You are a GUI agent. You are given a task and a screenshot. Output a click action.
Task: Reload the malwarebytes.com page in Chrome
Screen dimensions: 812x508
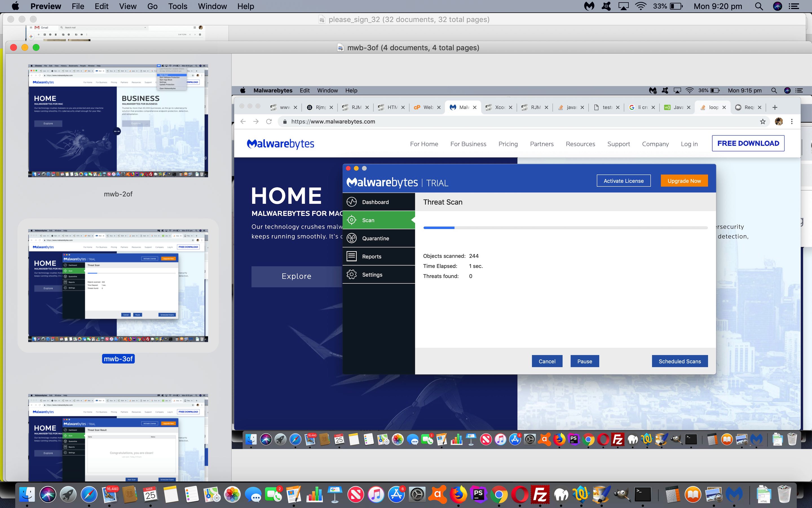pyautogui.click(x=269, y=122)
